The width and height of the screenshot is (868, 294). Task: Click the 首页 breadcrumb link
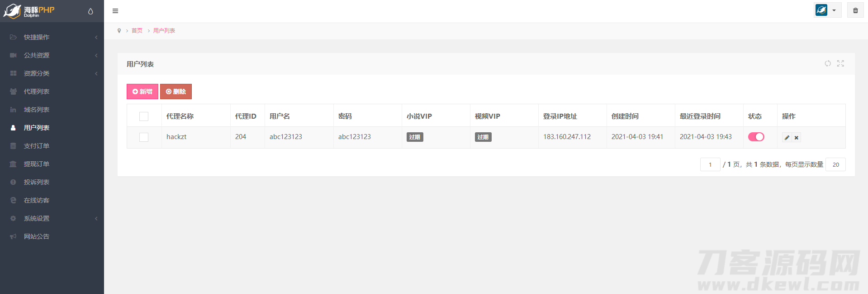pos(137,31)
